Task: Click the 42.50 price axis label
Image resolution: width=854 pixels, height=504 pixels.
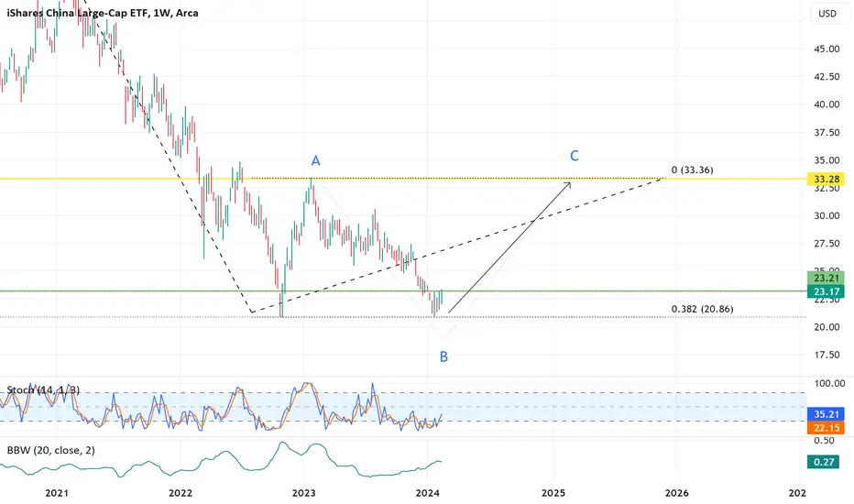Action: point(827,77)
